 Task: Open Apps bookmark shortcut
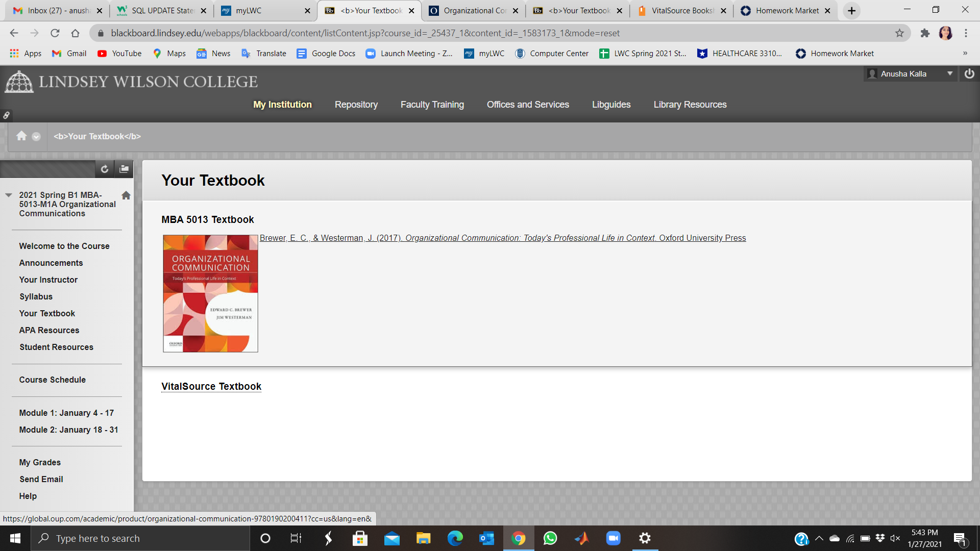[26, 54]
